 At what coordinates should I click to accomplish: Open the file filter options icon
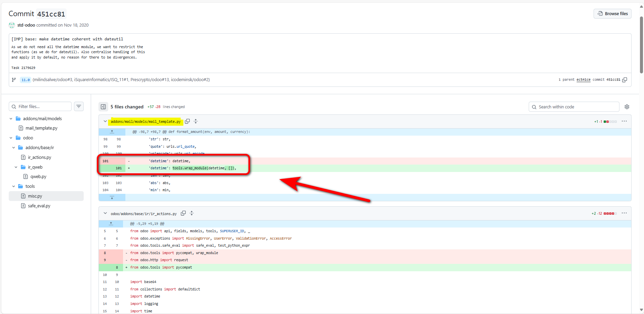point(79,107)
